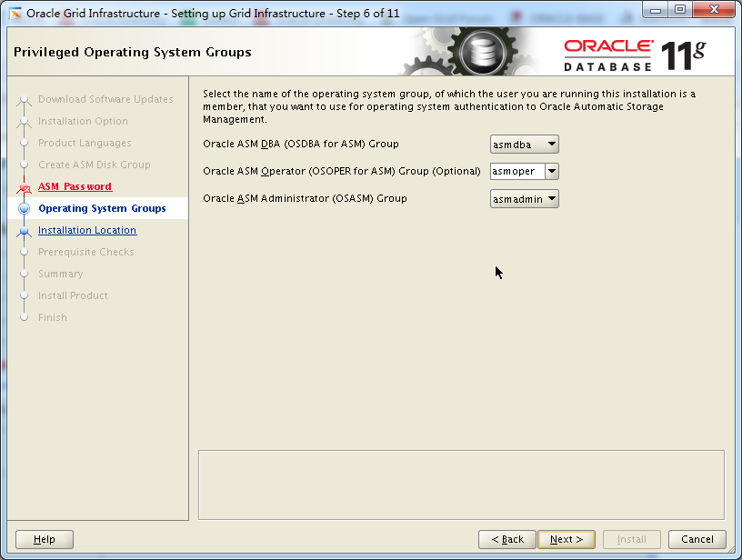
Task: Open the Installation Location step
Action: point(87,230)
